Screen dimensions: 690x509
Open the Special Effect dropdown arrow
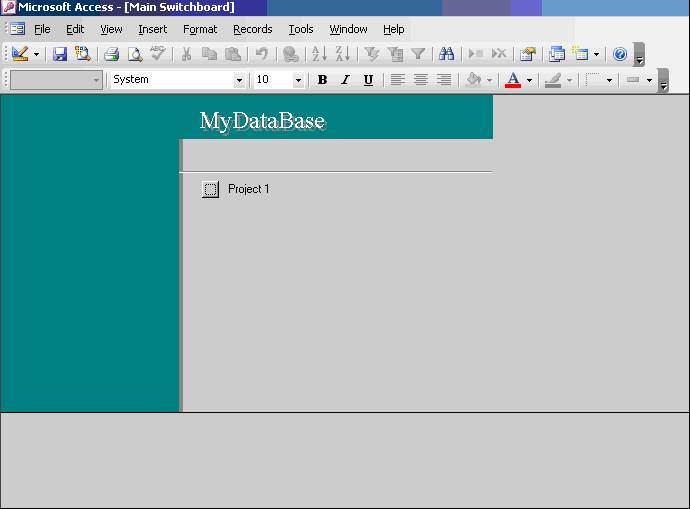click(x=650, y=80)
